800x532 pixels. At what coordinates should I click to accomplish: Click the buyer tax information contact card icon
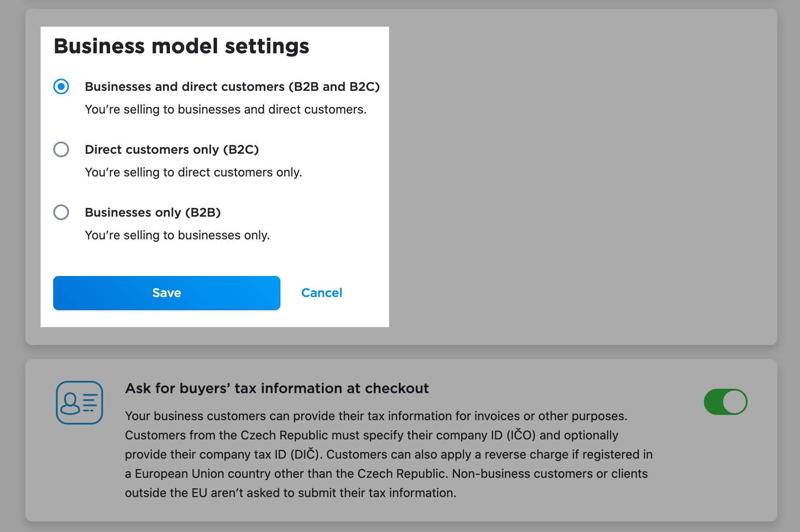click(79, 402)
